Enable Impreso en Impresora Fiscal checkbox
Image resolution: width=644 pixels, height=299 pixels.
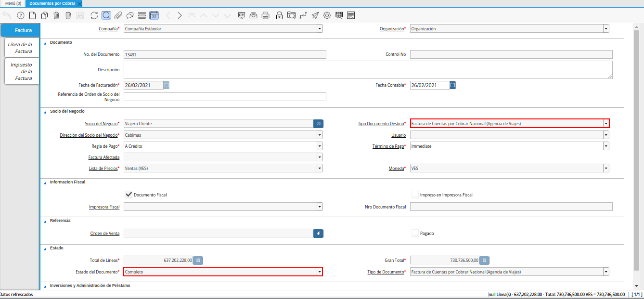[x=415, y=195]
